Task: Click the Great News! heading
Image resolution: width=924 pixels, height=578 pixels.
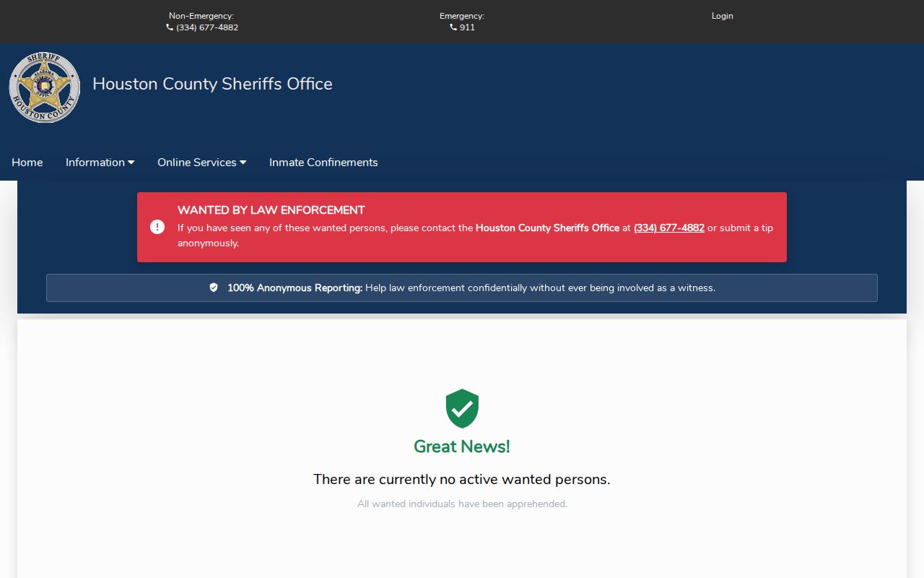Action: (x=462, y=447)
